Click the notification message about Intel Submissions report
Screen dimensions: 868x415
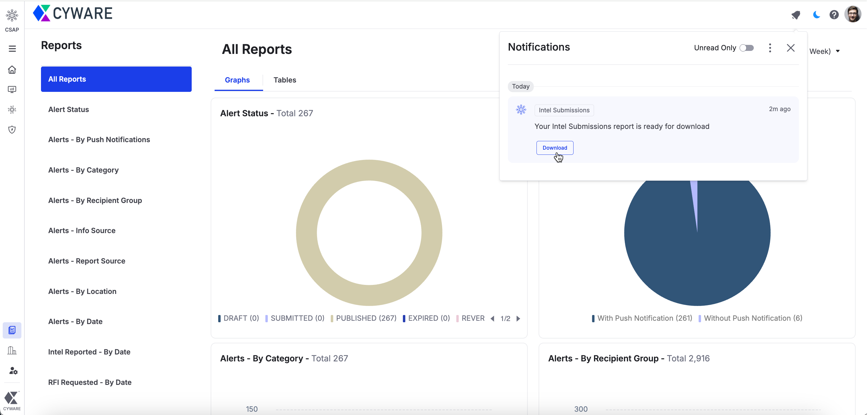click(622, 126)
